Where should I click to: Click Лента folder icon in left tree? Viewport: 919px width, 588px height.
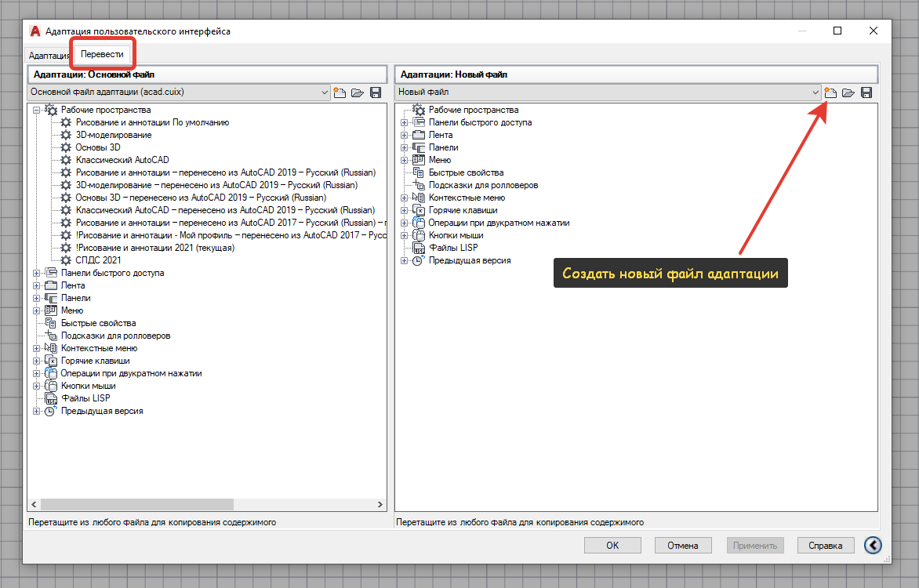51,285
